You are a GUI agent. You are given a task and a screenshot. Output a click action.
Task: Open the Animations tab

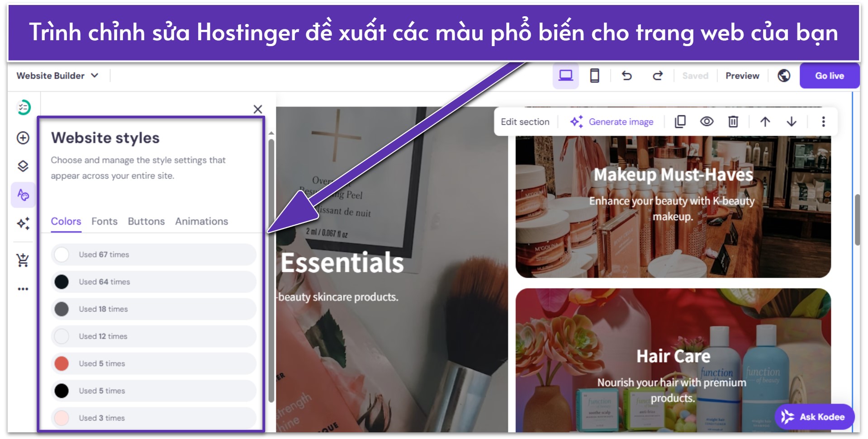tap(201, 222)
